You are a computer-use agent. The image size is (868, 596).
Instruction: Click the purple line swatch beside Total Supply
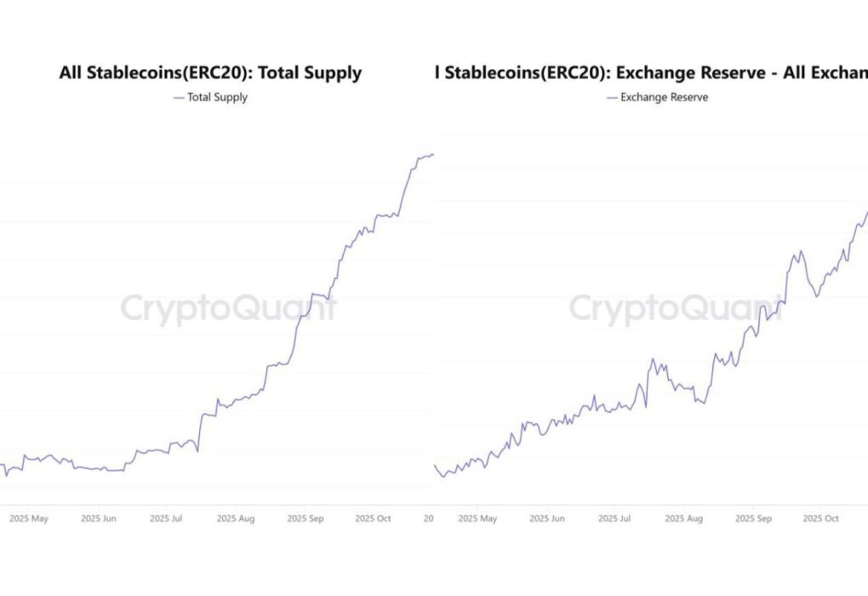coord(179,97)
